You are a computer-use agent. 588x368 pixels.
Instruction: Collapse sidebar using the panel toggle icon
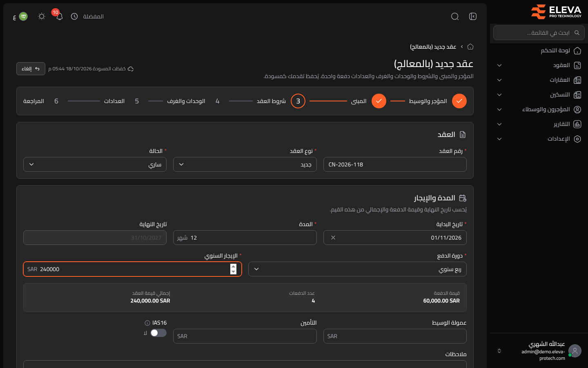click(x=473, y=16)
